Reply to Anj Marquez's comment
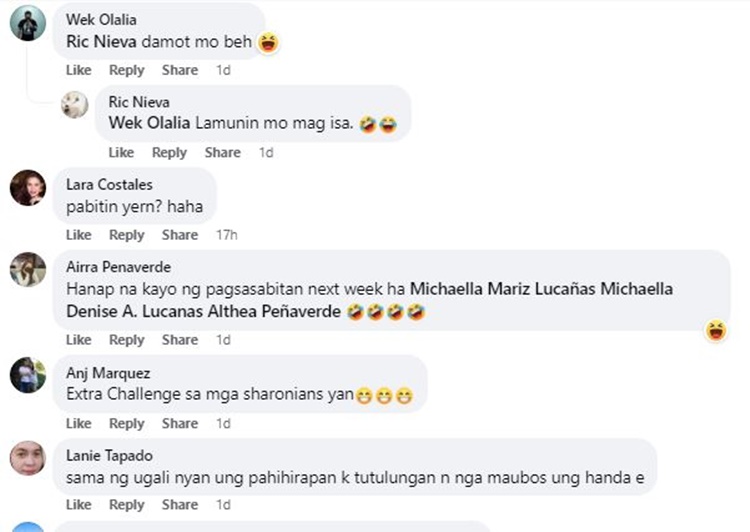The width and height of the screenshot is (750, 532). [x=127, y=423]
